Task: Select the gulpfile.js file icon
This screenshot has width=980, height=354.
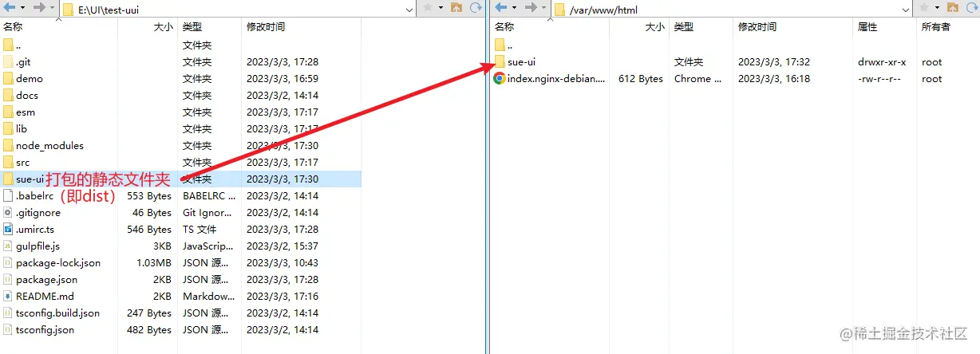Action: [x=8, y=246]
